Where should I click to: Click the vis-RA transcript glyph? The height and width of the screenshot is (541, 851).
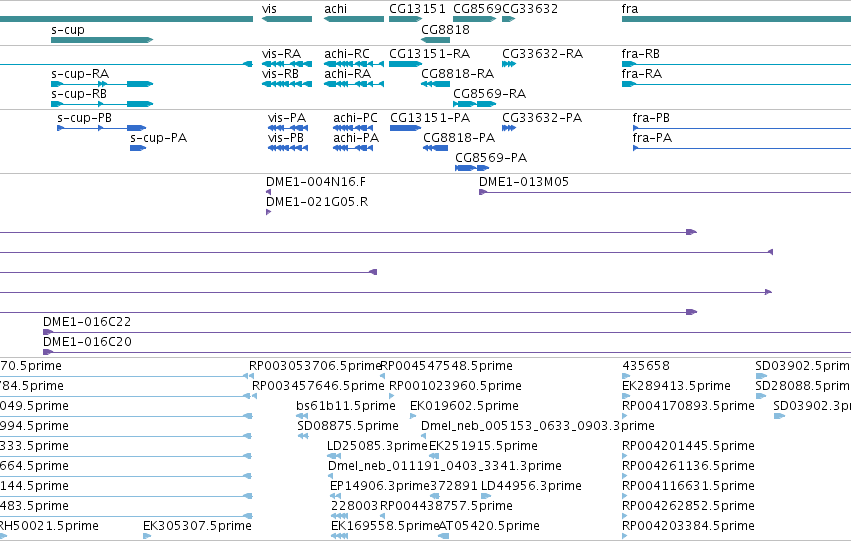click(x=287, y=64)
